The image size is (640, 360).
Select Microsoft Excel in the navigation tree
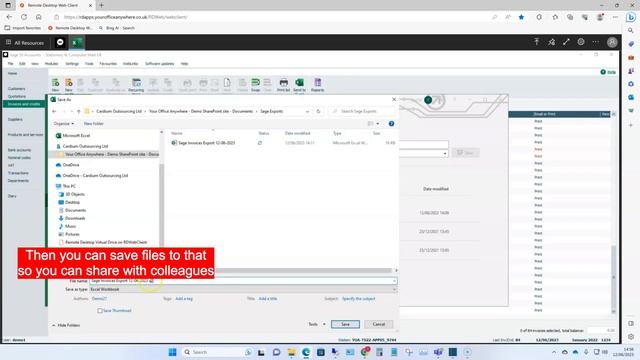click(76, 136)
